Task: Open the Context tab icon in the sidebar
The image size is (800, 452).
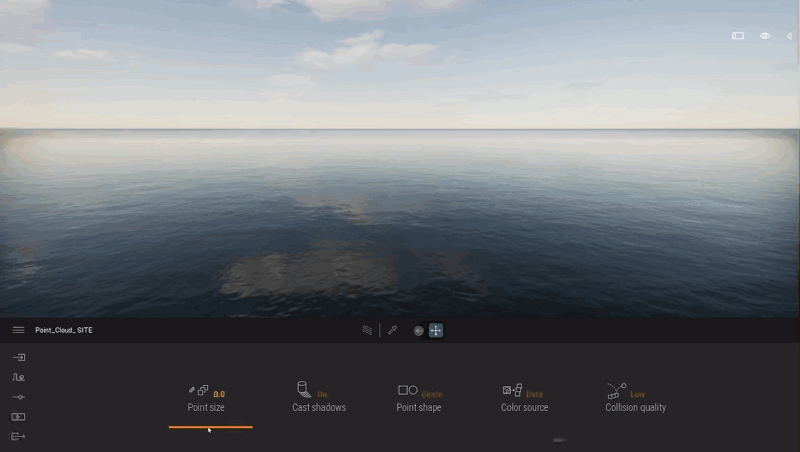Action: point(18,377)
